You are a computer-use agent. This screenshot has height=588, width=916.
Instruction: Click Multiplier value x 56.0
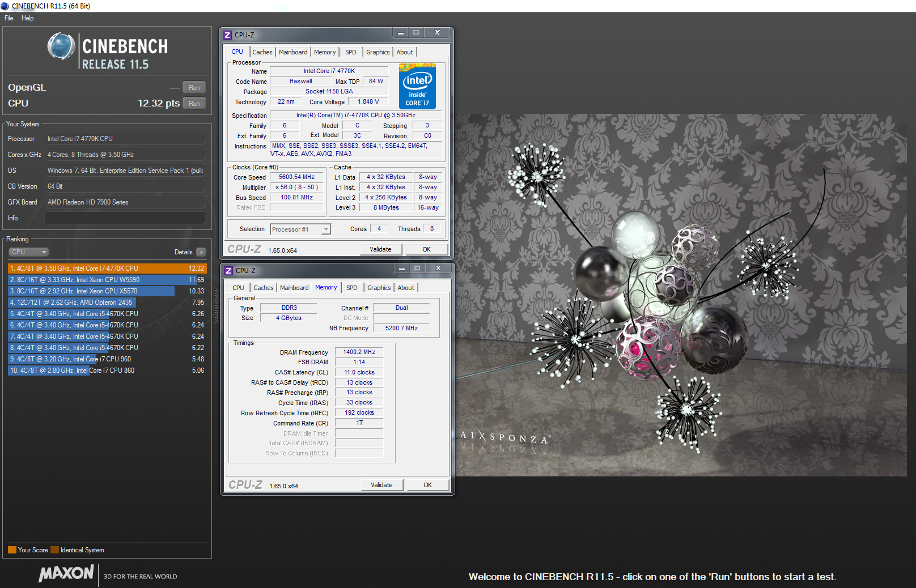click(x=296, y=187)
